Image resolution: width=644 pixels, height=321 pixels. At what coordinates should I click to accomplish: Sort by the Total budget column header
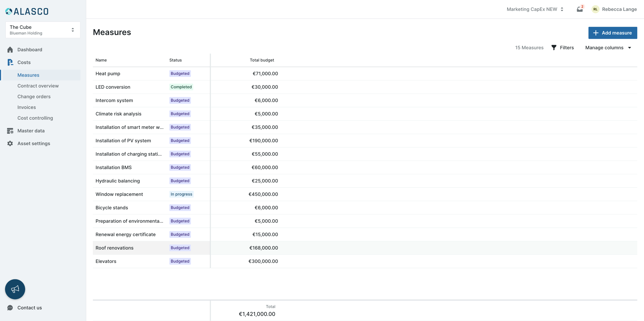(262, 60)
